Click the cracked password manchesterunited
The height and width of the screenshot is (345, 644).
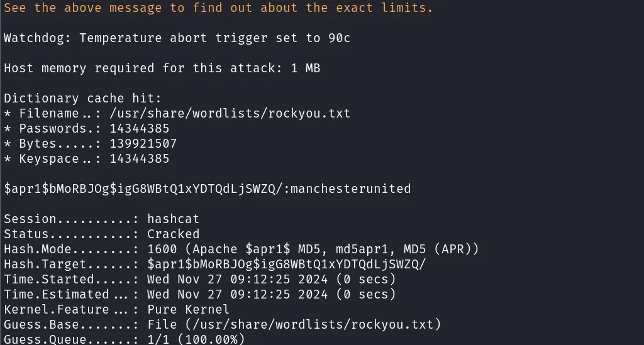[350, 189]
